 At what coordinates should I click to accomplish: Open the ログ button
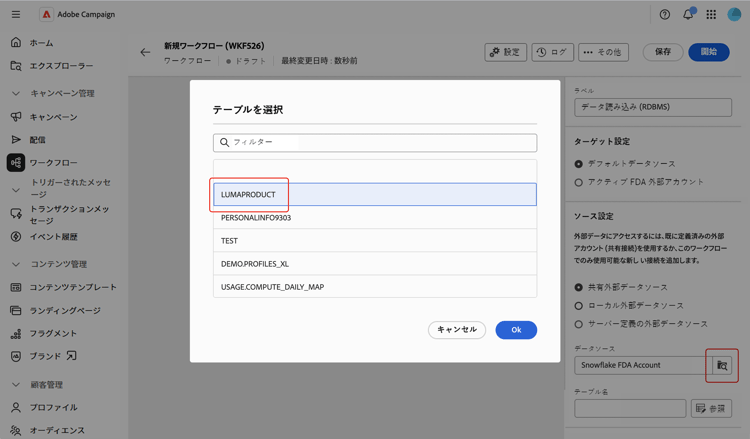coord(552,52)
